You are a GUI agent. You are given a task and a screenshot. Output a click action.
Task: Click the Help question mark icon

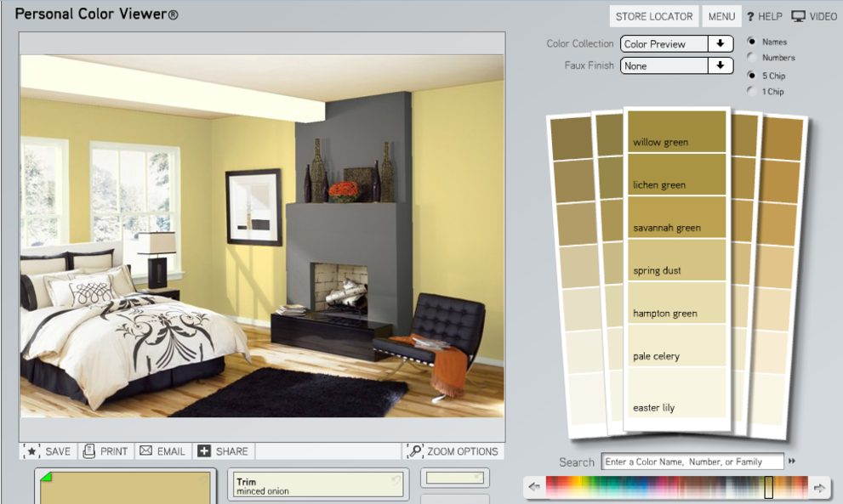(x=750, y=16)
